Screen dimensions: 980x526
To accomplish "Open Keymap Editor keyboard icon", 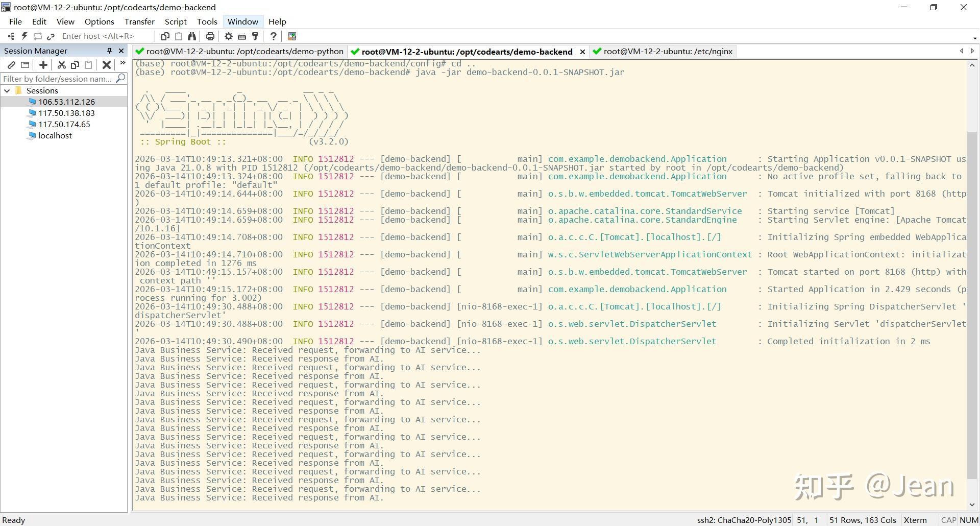I will point(242,36).
